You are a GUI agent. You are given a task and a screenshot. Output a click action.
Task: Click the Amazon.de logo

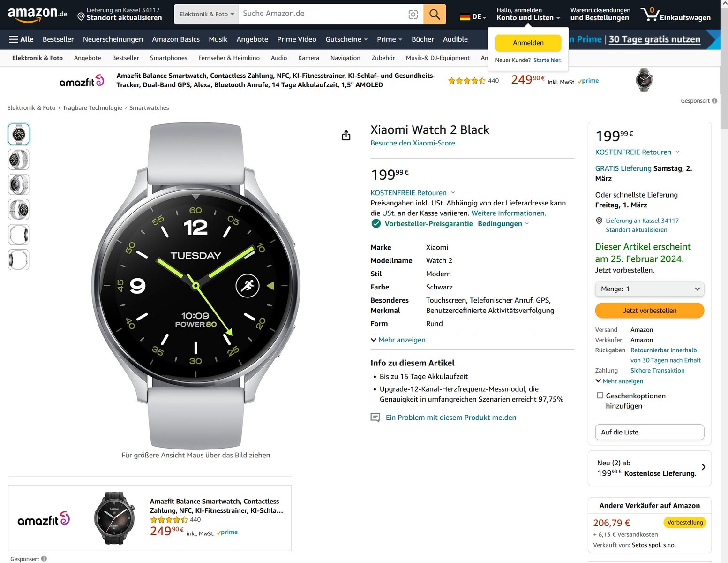pyautogui.click(x=38, y=14)
